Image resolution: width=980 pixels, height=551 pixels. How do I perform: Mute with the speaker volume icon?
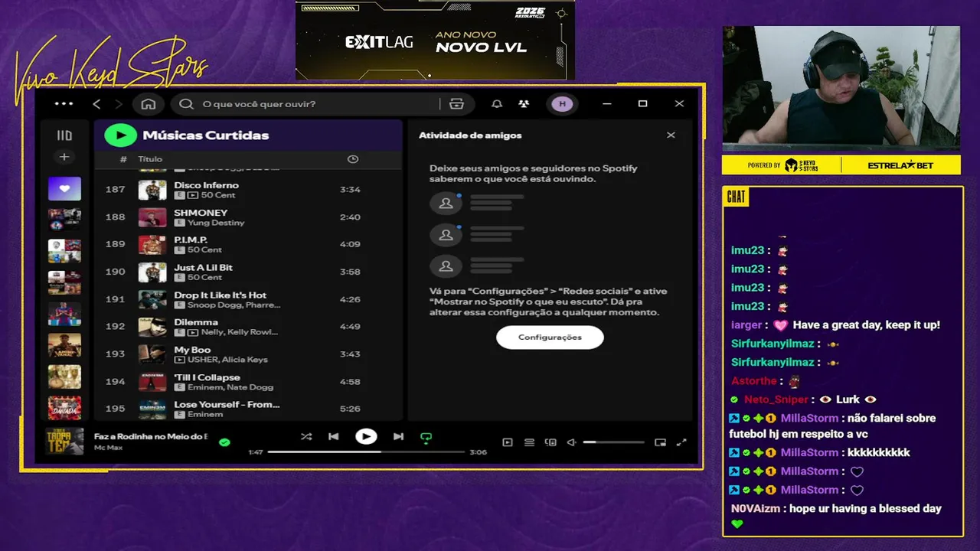coord(571,442)
